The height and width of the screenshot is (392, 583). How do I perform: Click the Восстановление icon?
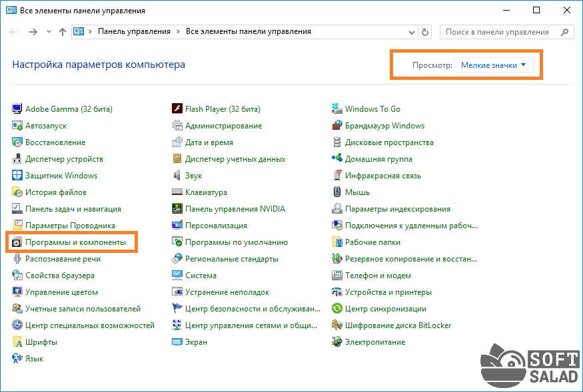(17, 142)
